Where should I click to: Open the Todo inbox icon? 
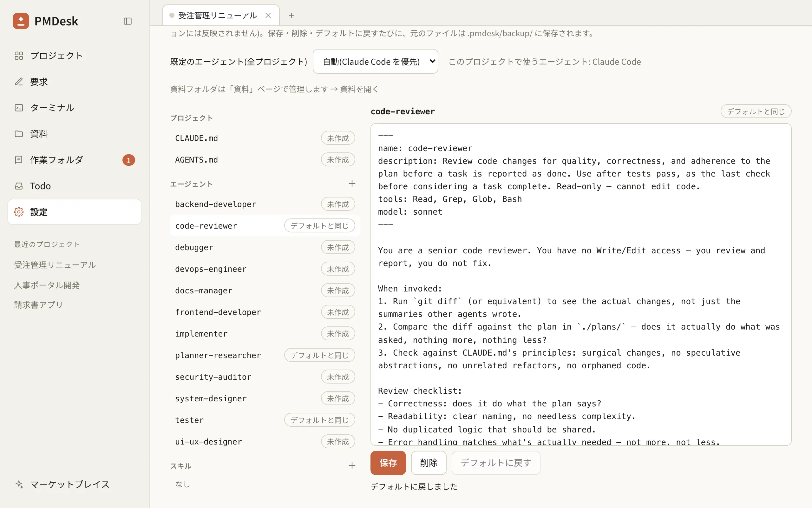19,186
